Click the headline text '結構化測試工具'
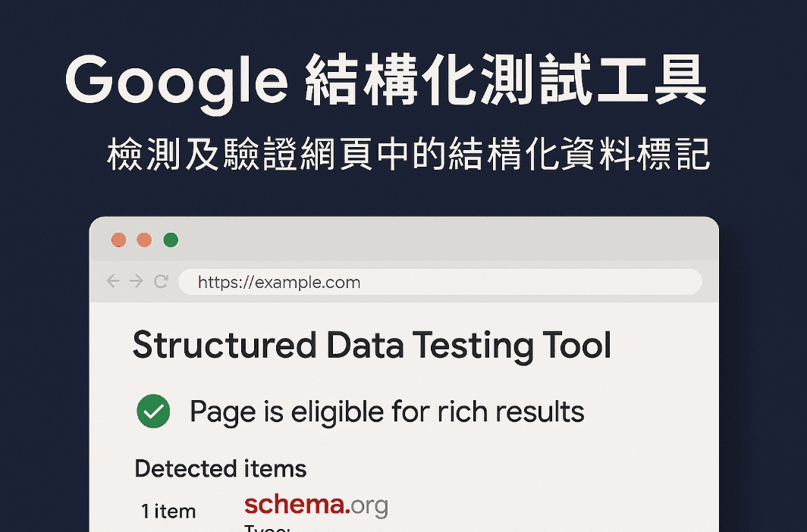This screenshot has height=532, width=807. 505,80
